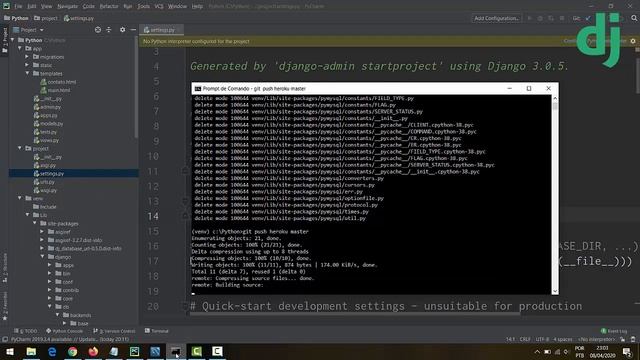The image size is (640, 360).
Task: Open PyCharm from the taskbar
Action: coord(134,351)
